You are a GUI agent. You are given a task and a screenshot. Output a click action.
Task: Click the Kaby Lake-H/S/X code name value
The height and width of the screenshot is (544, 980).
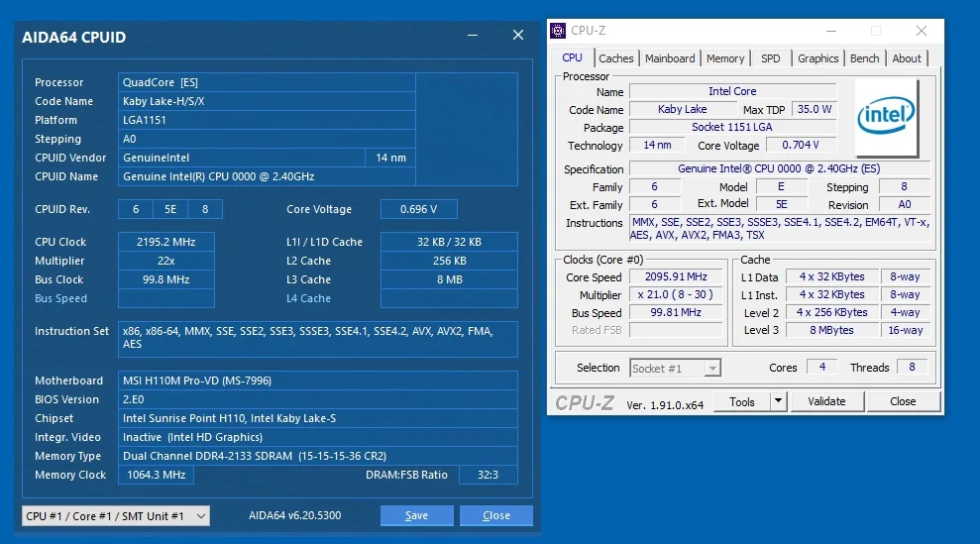267,101
